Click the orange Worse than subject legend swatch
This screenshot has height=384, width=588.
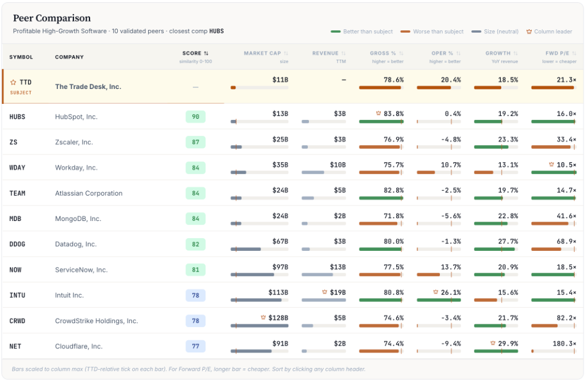click(x=405, y=32)
